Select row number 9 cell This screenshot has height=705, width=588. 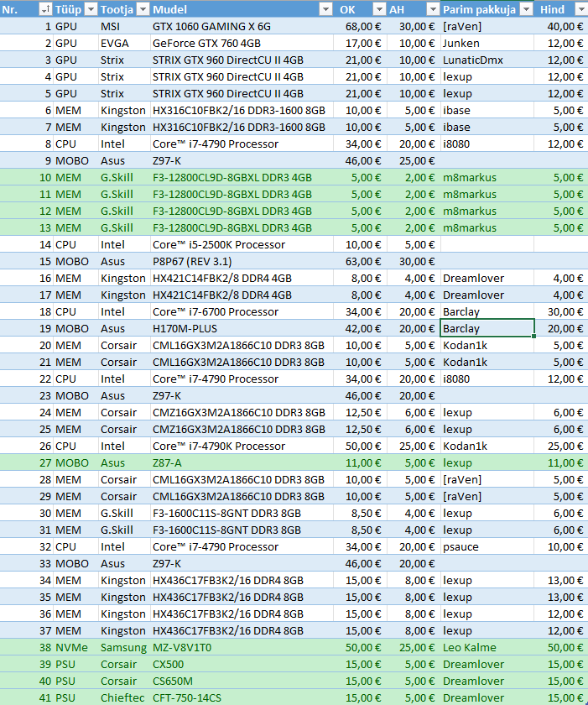[27, 161]
